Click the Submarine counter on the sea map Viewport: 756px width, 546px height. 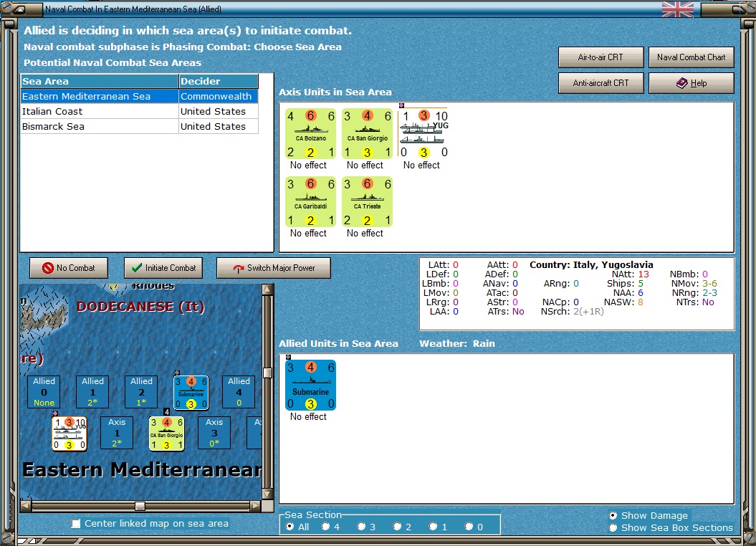point(191,393)
